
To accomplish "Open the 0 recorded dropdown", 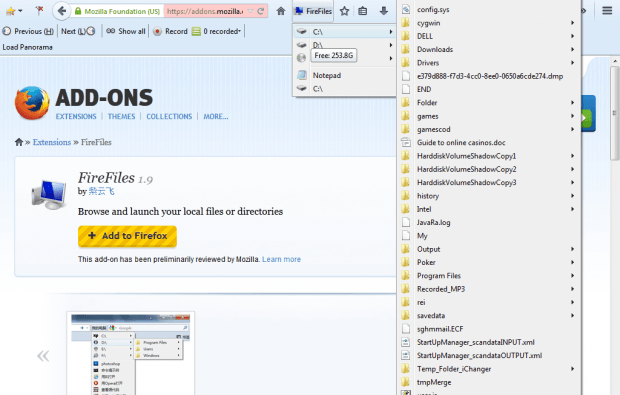I will tap(216, 31).
